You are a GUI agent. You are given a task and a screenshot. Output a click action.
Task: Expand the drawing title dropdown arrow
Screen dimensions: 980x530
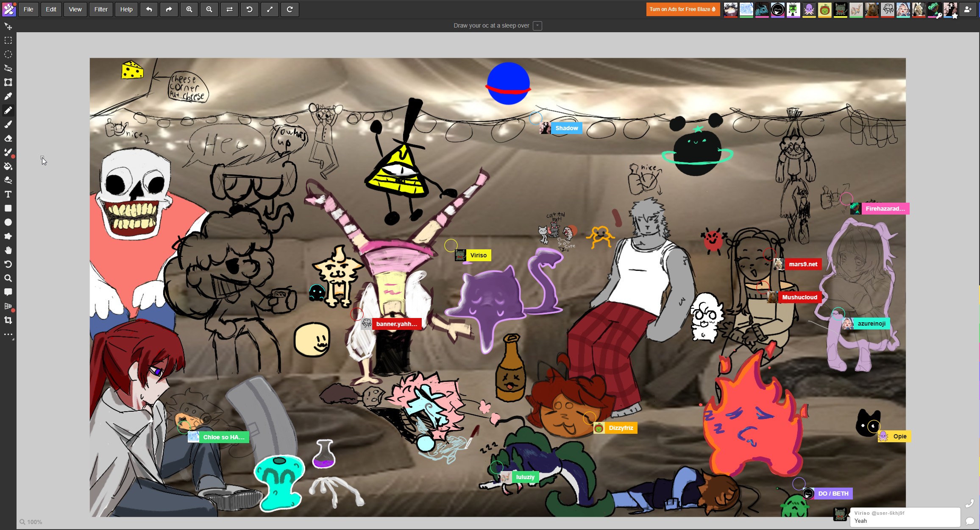(537, 25)
